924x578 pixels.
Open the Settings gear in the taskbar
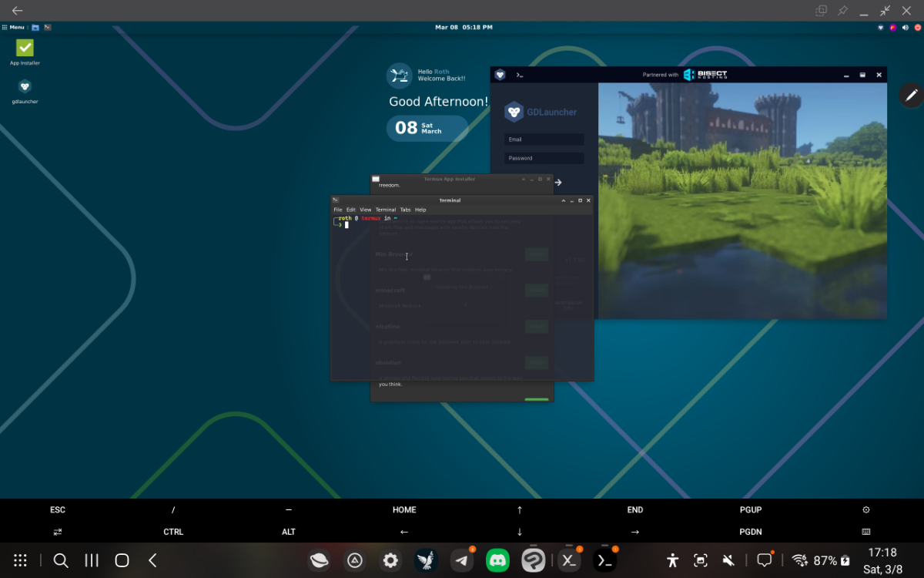pos(390,561)
